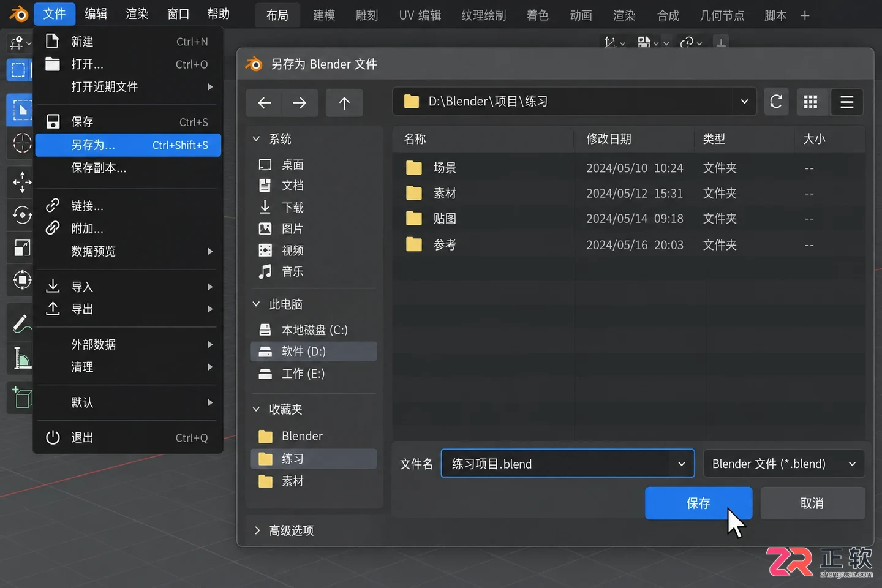
Task: Switch to the 建模 workspace tab
Action: click(x=324, y=15)
